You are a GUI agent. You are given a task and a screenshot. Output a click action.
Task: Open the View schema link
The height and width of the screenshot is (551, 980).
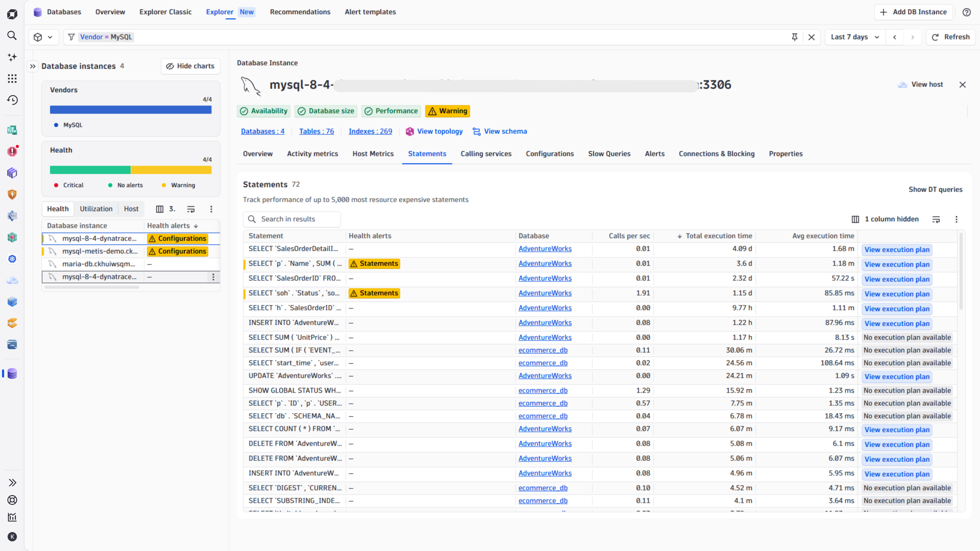[x=499, y=131]
